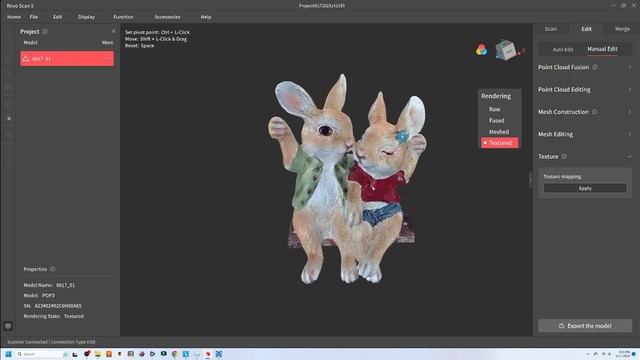
Task: Click the 'Texture mapping' label
Action: pyautogui.click(x=562, y=177)
